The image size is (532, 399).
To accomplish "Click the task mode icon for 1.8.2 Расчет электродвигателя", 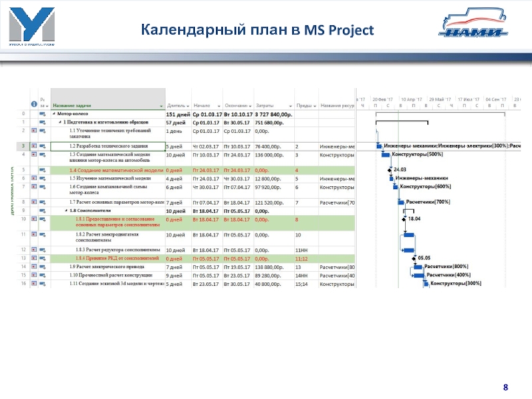I will (43, 235).
